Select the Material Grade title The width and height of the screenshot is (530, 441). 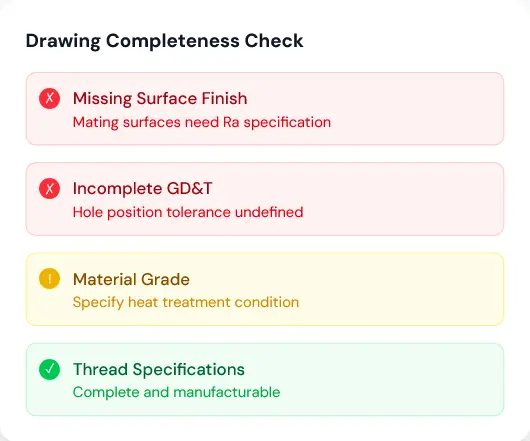[x=131, y=279]
